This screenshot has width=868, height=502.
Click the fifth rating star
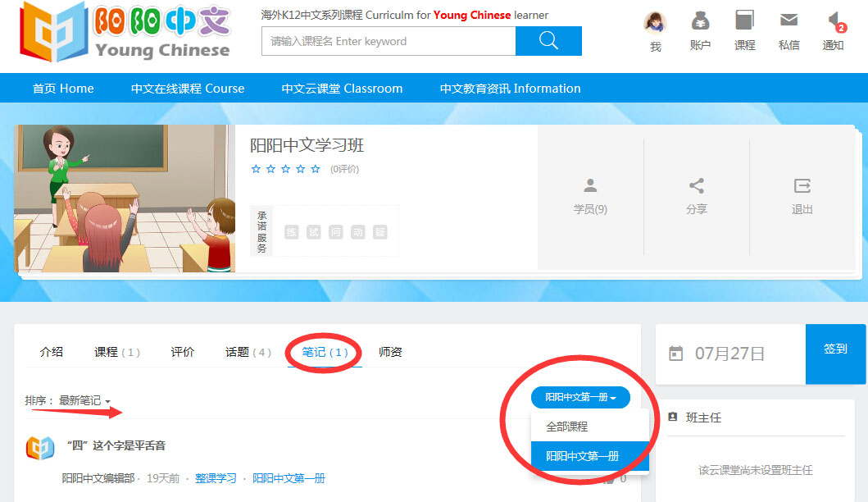[x=316, y=169]
